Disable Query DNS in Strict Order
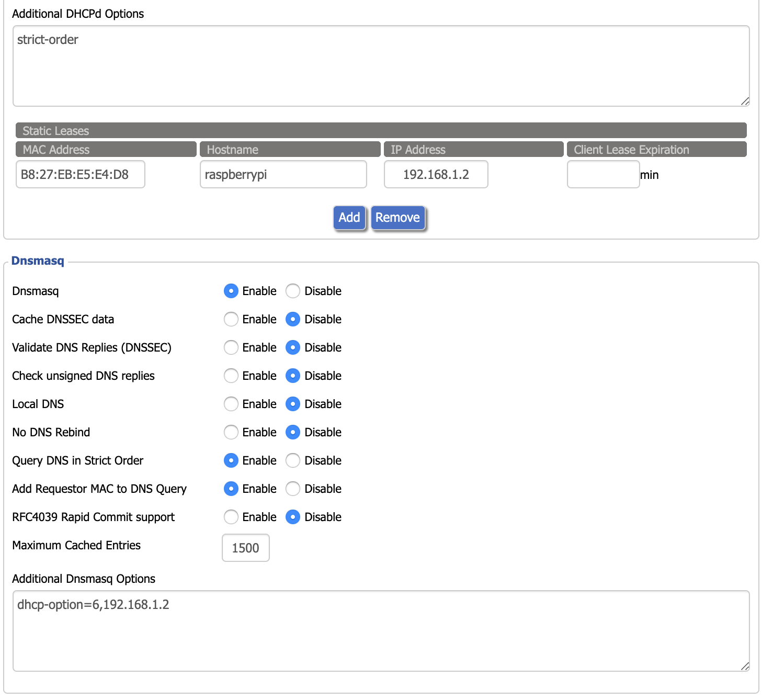This screenshot has width=773, height=700. click(x=293, y=460)
